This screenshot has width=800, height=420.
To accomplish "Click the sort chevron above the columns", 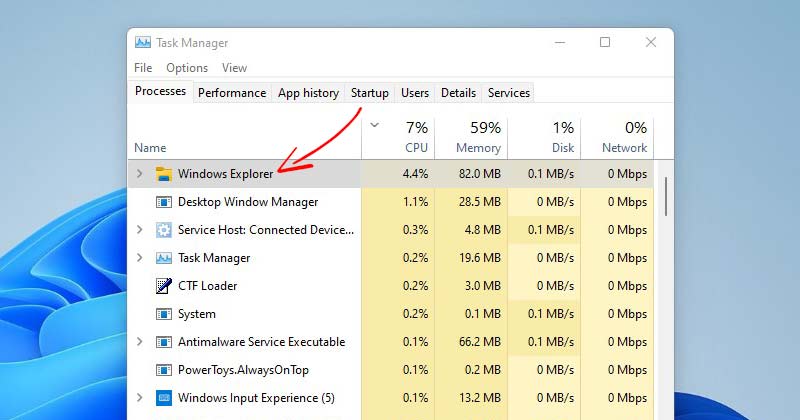I will coord(375,126).
